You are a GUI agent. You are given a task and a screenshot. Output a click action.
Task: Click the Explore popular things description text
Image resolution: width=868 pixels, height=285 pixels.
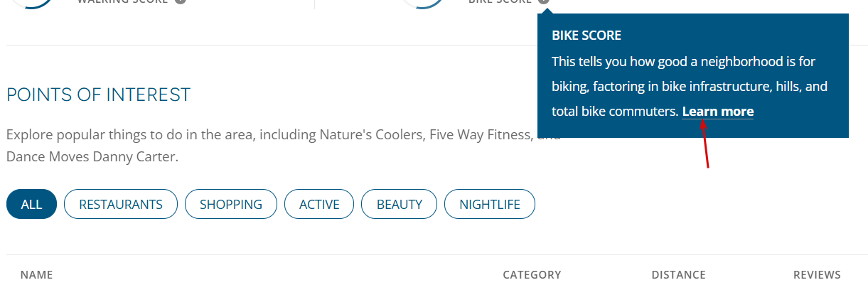tap(284, 146)
